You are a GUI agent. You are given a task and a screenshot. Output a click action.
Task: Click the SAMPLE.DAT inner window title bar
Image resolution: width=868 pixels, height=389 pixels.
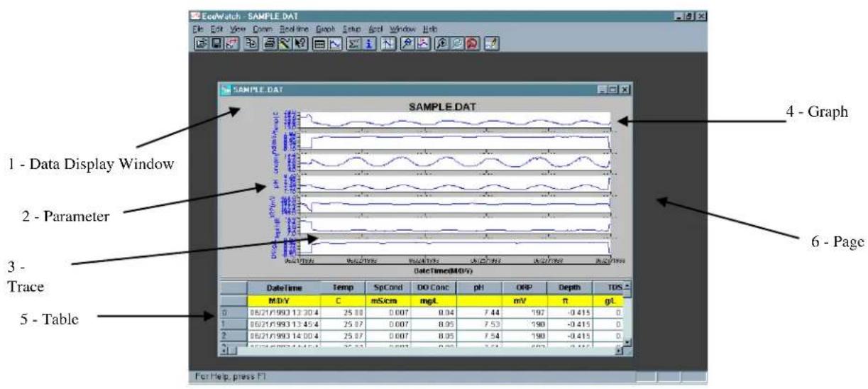[424, 90]
